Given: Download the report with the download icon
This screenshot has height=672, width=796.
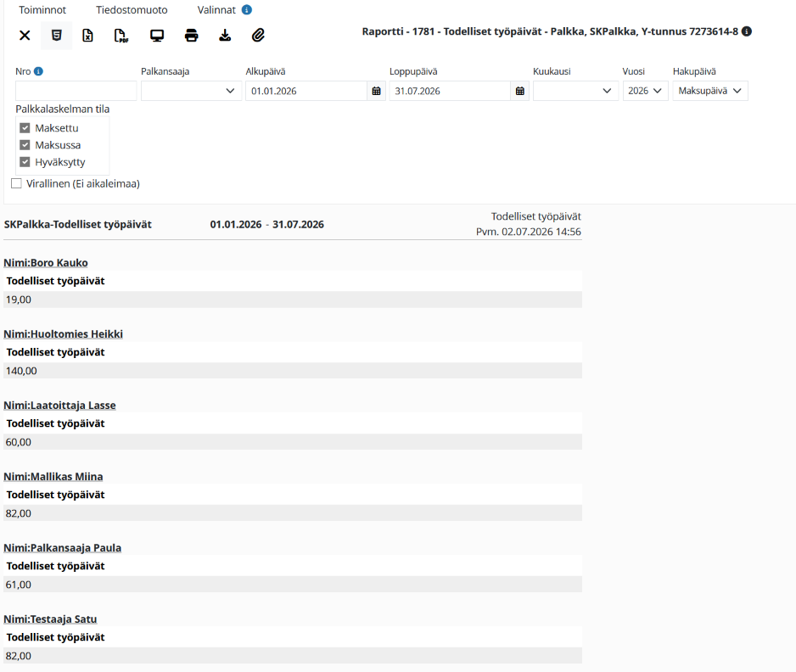Looking at the screenshot, I should 225,36.
